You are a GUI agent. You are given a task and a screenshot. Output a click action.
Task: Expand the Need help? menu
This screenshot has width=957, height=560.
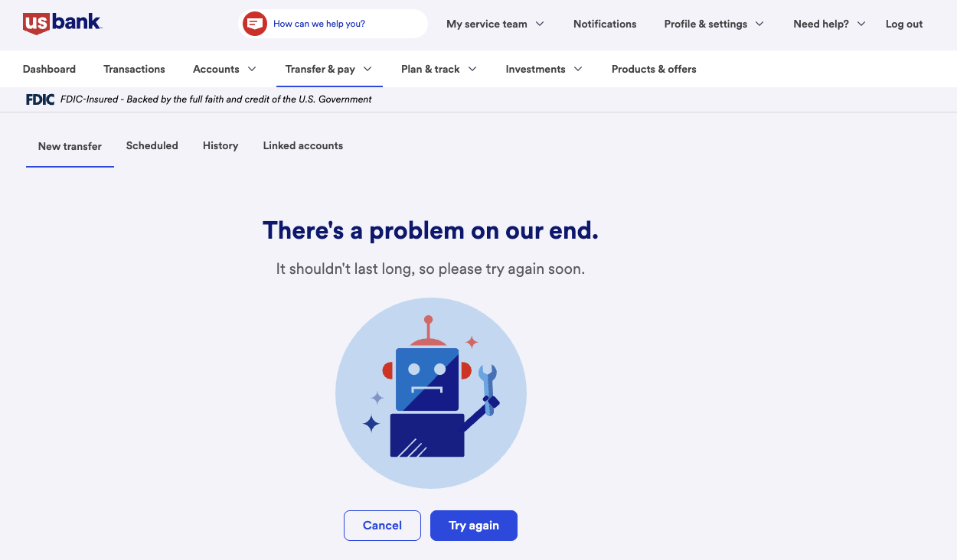pyautogui.click(x=829, y=24)
